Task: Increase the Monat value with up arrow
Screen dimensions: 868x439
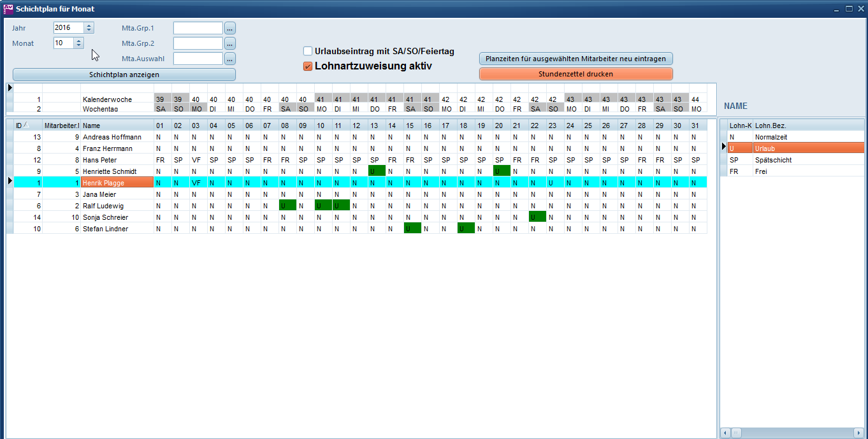Action: 78,41
